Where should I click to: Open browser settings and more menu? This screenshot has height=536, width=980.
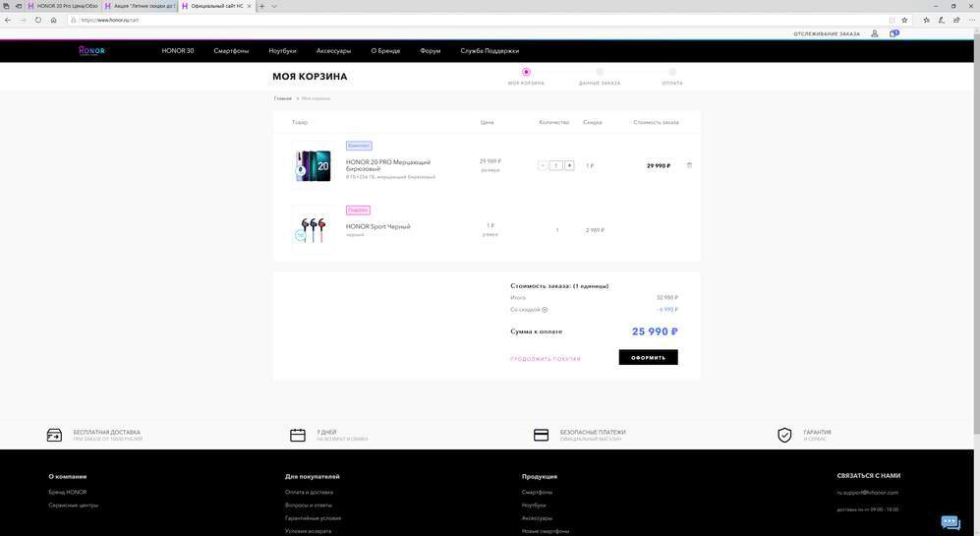tap(967, 20)
